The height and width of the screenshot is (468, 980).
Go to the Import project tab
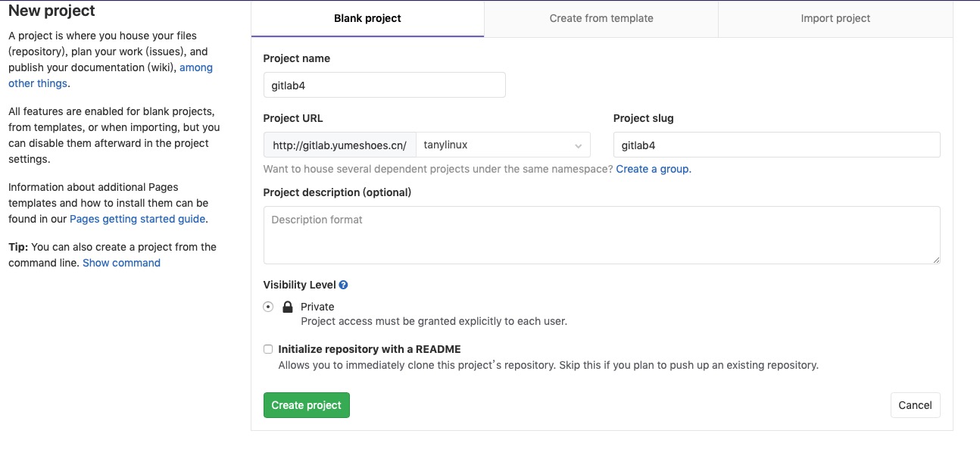tap(835, 18)
